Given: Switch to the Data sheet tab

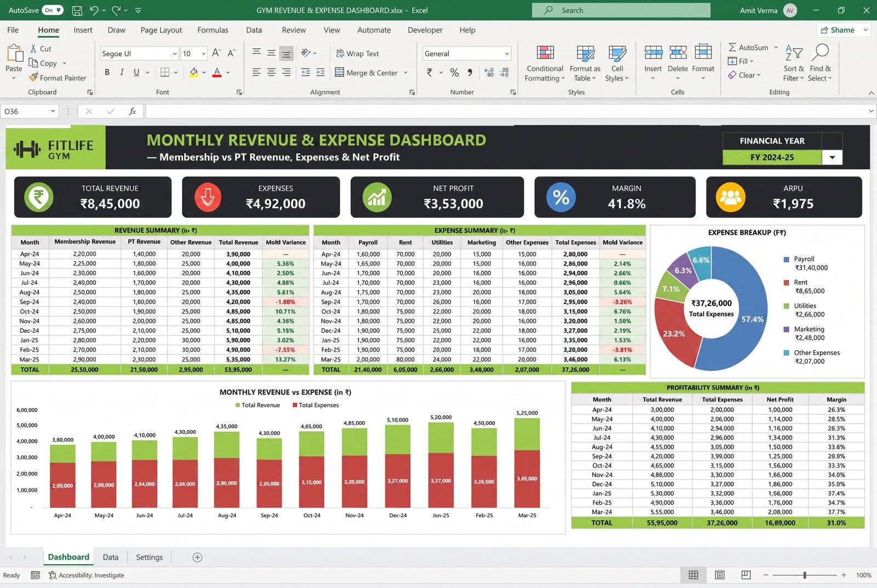Looking at the screenshot, I should (x=111, y=557).
